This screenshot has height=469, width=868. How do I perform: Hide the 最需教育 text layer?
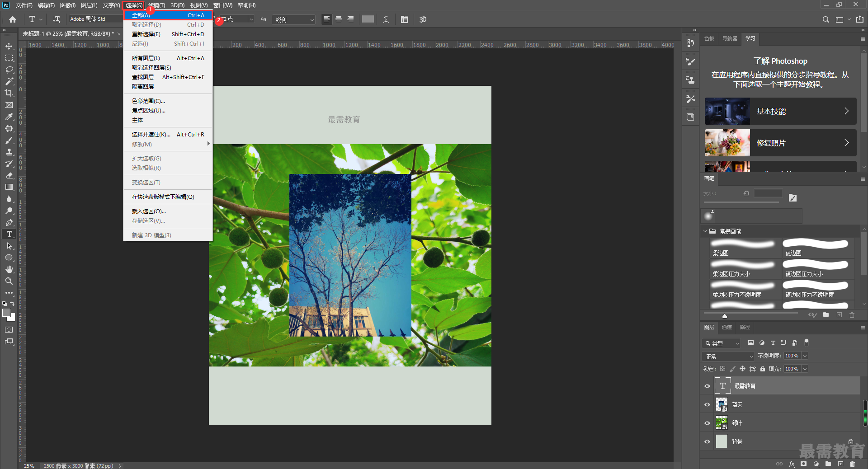pos(708,386)
